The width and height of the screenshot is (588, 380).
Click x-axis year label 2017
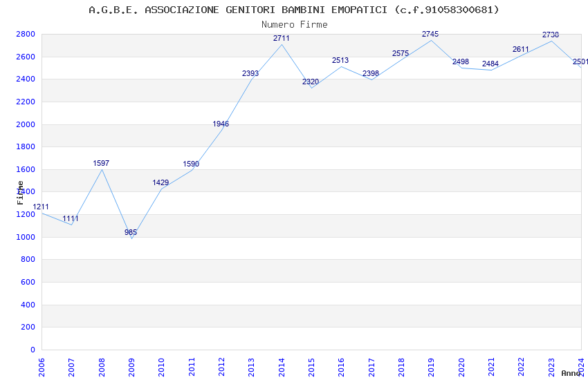[x=371, y=367]
